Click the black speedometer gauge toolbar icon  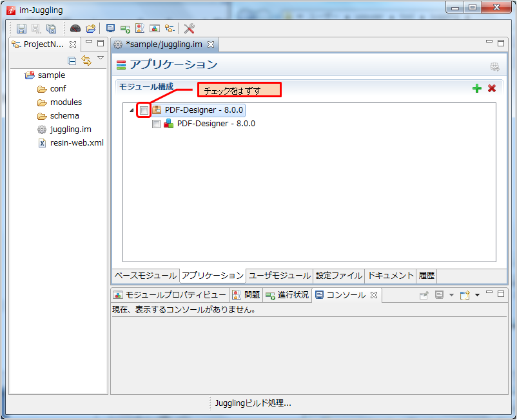coord(75,28)
